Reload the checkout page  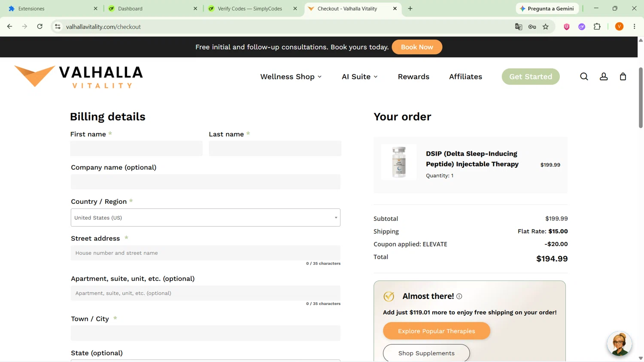[x=40, y=27]
